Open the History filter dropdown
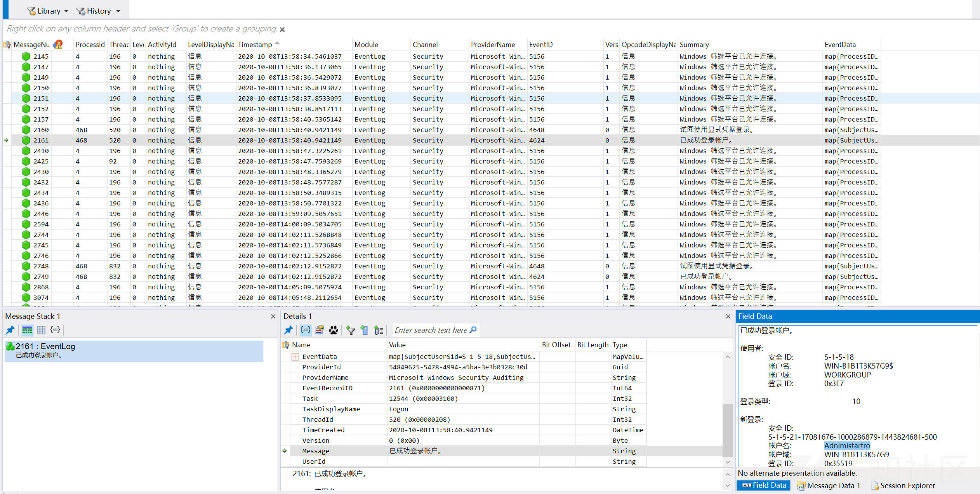 point(98,11)
